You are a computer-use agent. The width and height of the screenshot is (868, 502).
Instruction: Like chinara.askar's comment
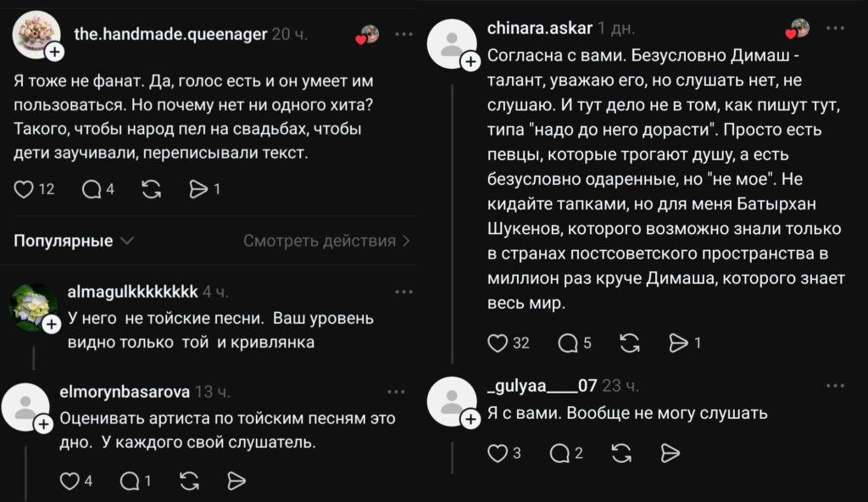click(498, 343)
